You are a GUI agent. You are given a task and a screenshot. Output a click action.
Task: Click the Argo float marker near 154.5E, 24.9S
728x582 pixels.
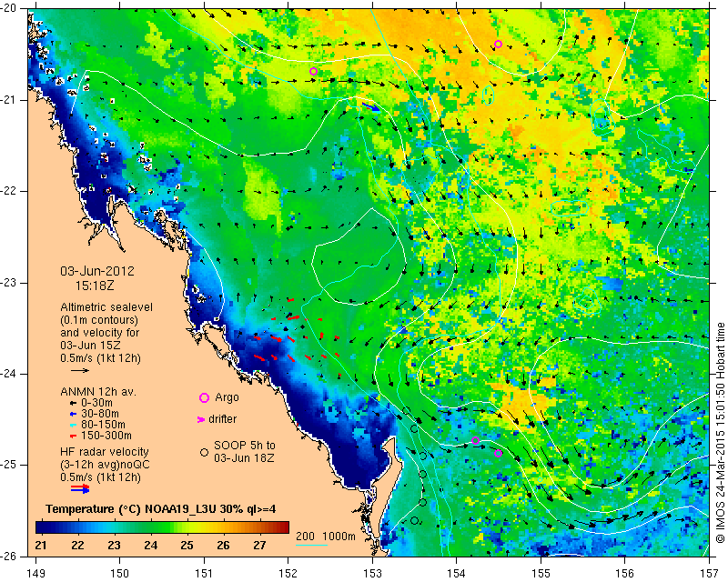tap(498, 454)
